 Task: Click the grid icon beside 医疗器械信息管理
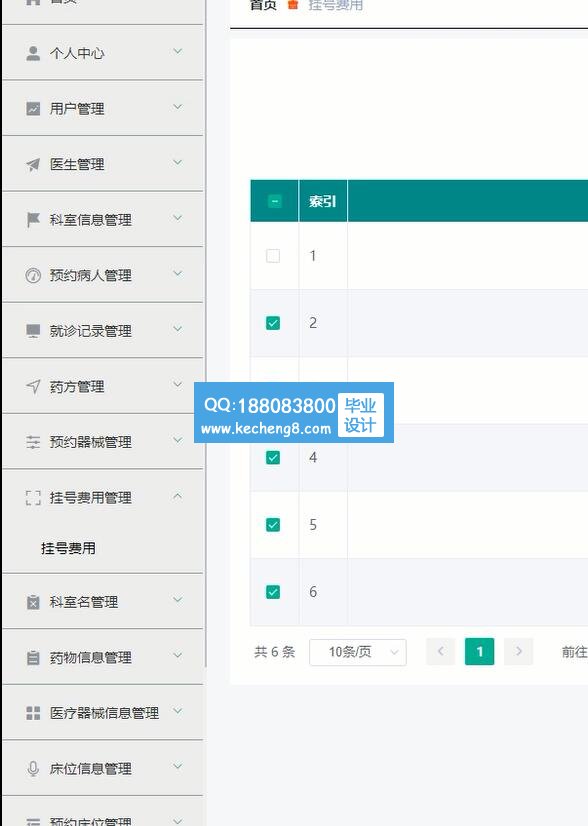point(33,713)
